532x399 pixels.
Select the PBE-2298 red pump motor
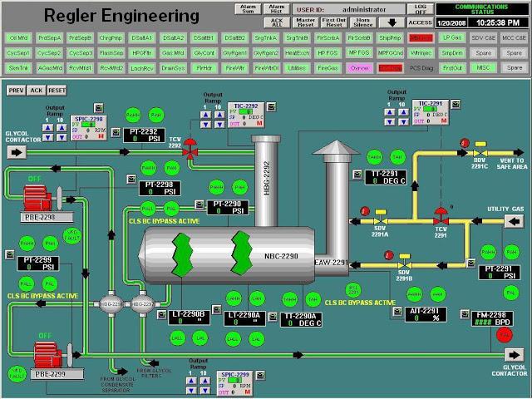tap(37, 198)
